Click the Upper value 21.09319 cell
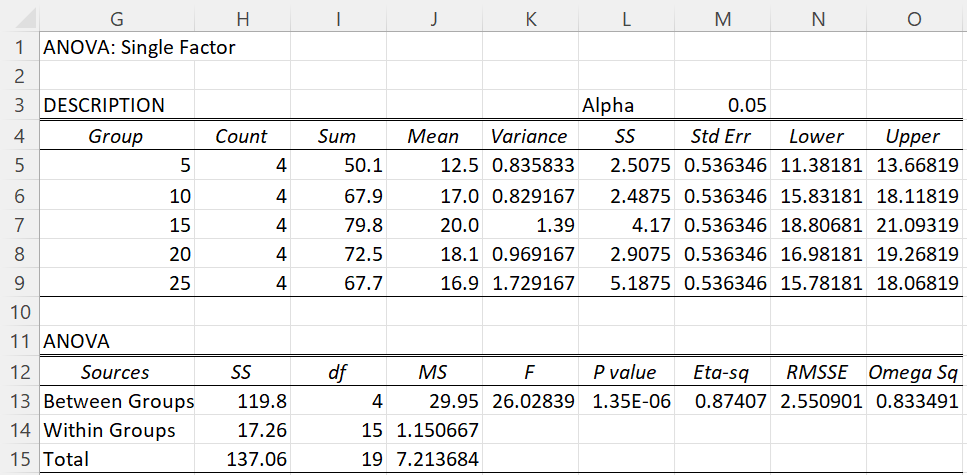 [x=915, y=225]
